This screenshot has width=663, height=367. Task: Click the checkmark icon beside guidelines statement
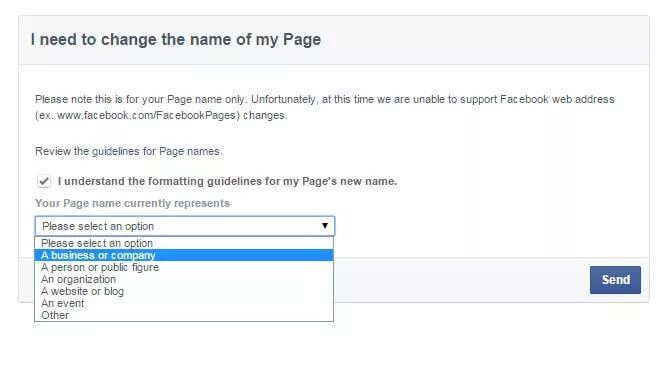[x=44, y=181]
